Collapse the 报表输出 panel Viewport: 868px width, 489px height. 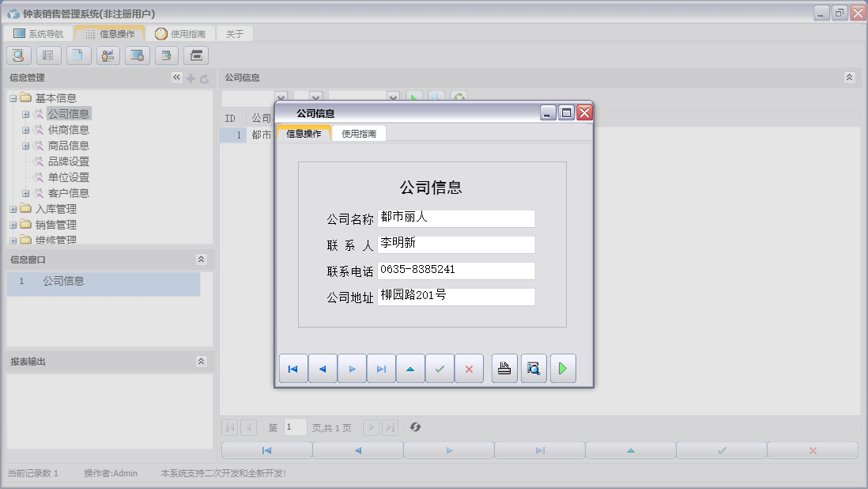pos(201,362)
